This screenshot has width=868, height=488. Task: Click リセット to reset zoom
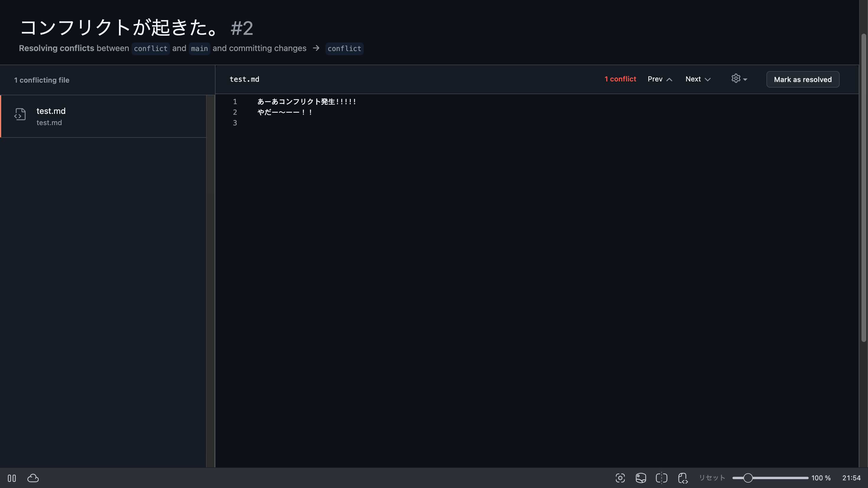click(x=712, y=478)
